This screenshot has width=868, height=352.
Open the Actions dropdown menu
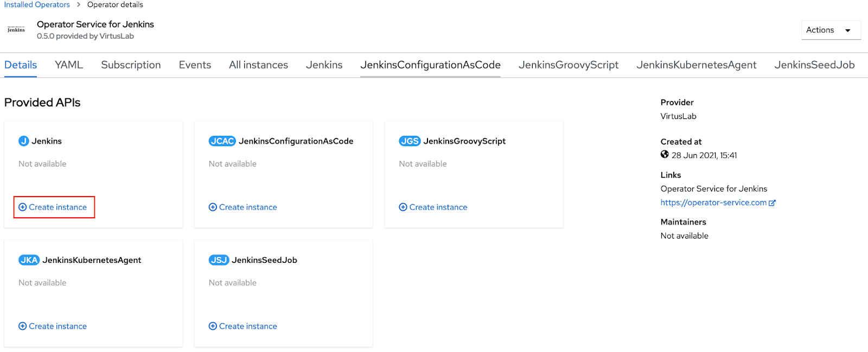[831, 30]
